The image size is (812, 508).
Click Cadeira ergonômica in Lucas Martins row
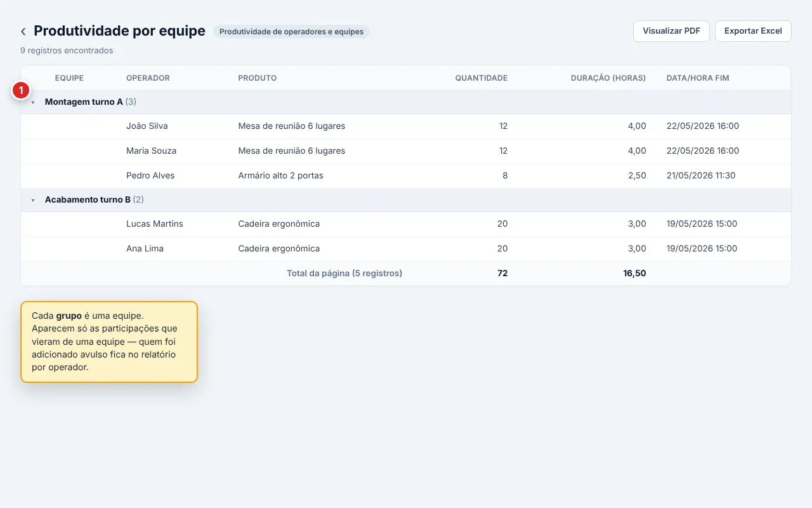pyautogui.click(x=279, y=224)
